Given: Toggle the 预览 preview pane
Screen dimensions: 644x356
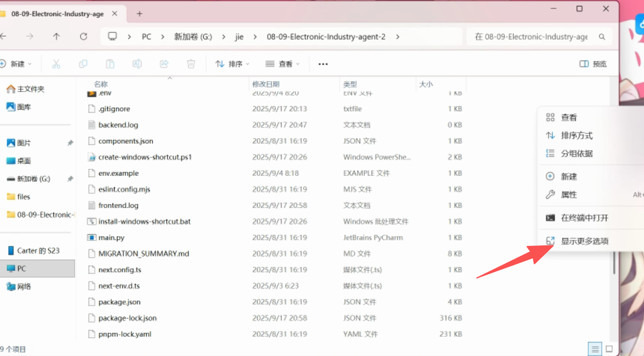Looking at the screenshot, I should (593, 64).
